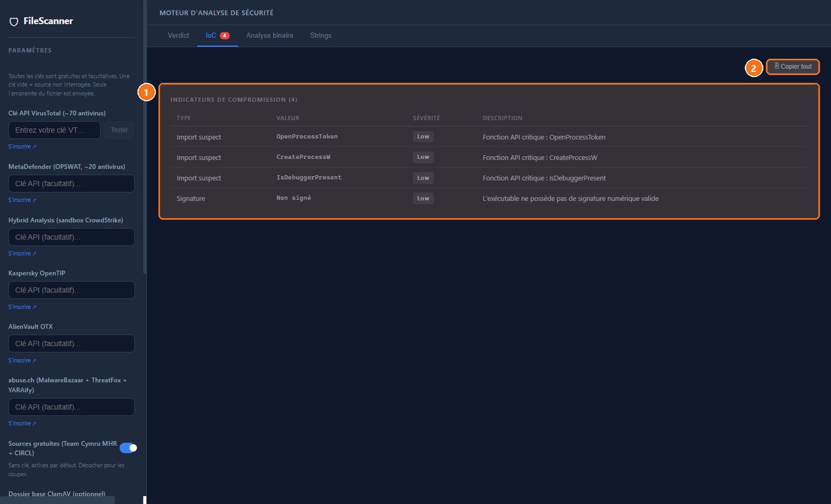Open S'inscrire link under VirusTotal key

click(x=22, y=146)
